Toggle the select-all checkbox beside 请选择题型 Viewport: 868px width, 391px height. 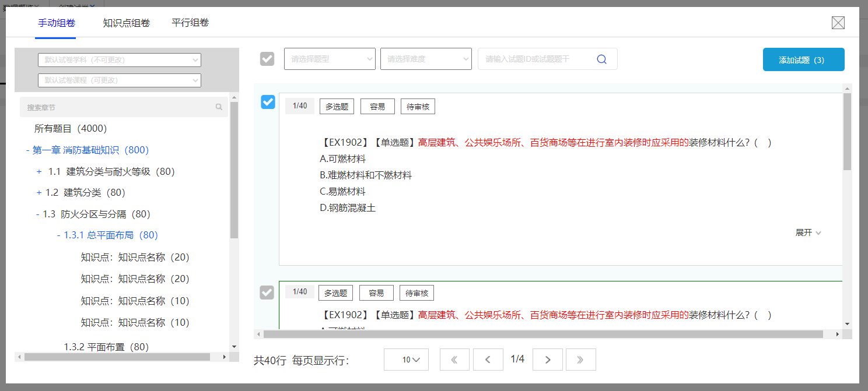click(x=267, y=59)
